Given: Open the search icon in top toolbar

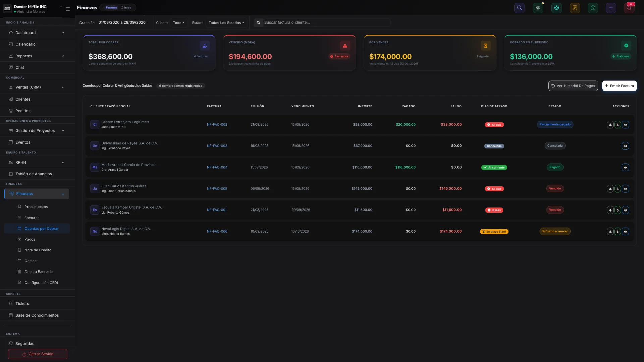Looking at the screenshot, I should click(x=519, y=8).
